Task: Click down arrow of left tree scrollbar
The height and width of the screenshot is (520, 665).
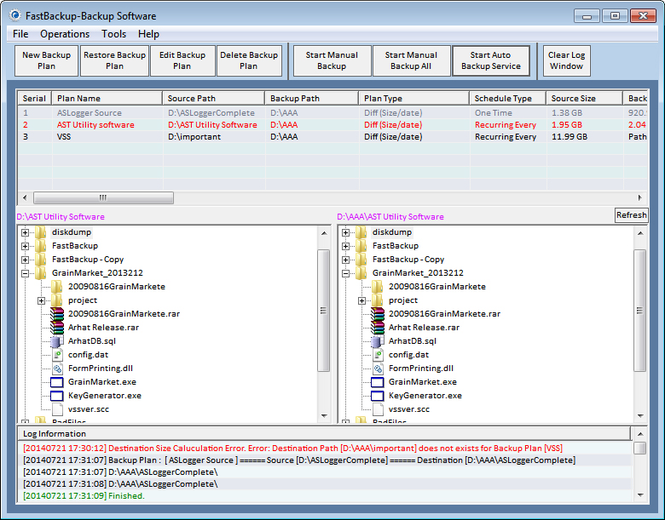Action: [x=324, y=416]
